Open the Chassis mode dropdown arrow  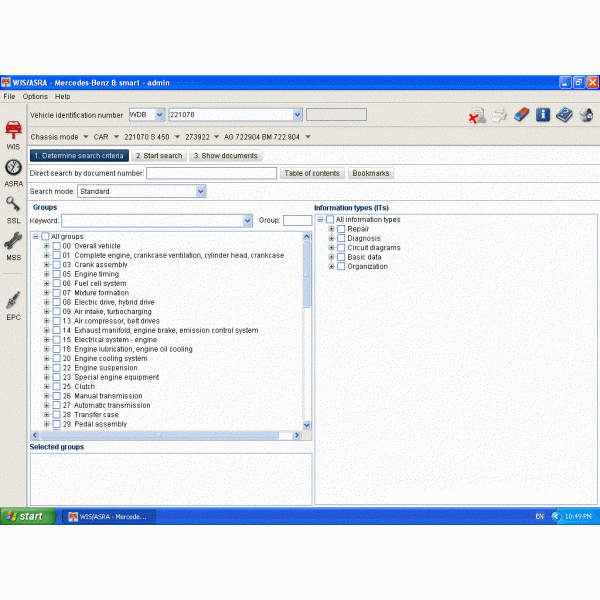[x=86, y=137]
